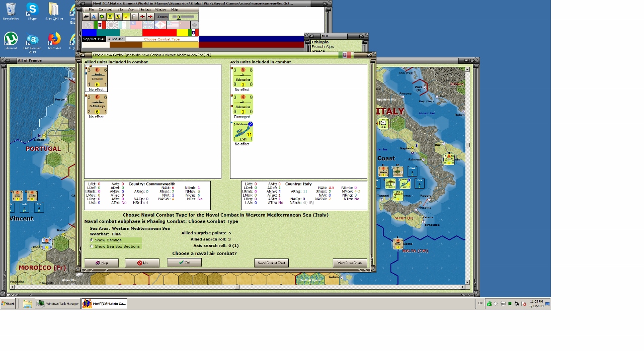Toggle the yellow sun toolbar icon
Image resolution: width=644 pixels, height=351 pixels.
click(126, 17)
